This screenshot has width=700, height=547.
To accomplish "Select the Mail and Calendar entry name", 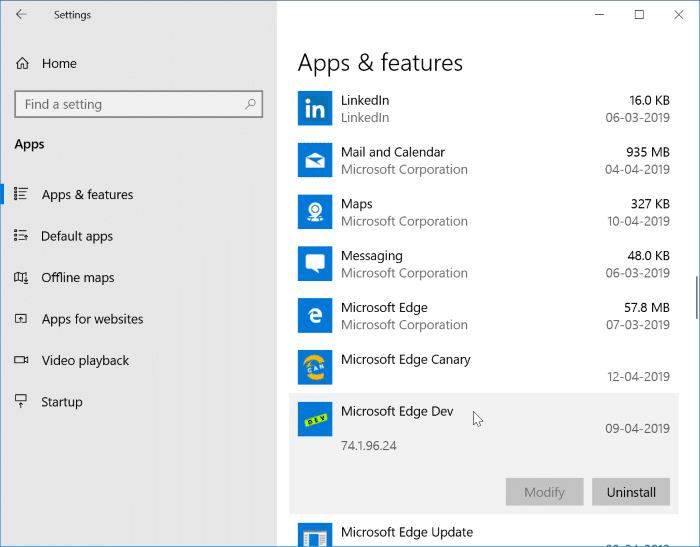I will click(x=393, y=152).
